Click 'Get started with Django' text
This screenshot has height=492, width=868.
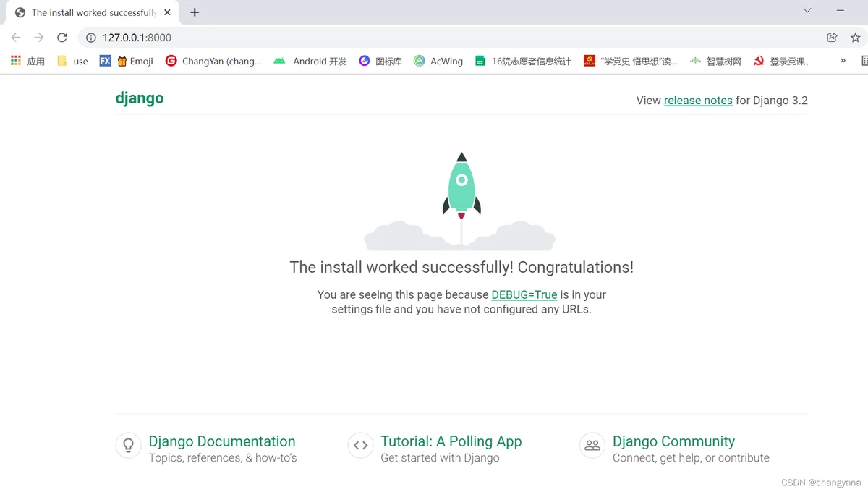[x=440, y=458]
